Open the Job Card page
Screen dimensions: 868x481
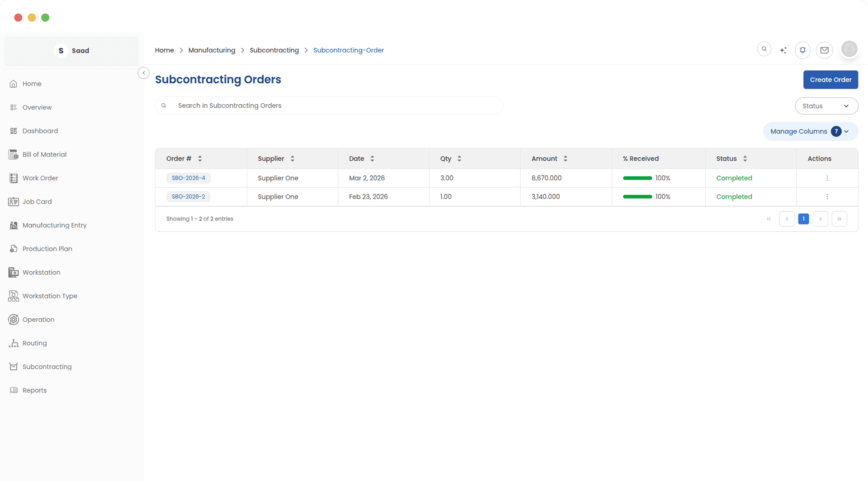[37, 201]
